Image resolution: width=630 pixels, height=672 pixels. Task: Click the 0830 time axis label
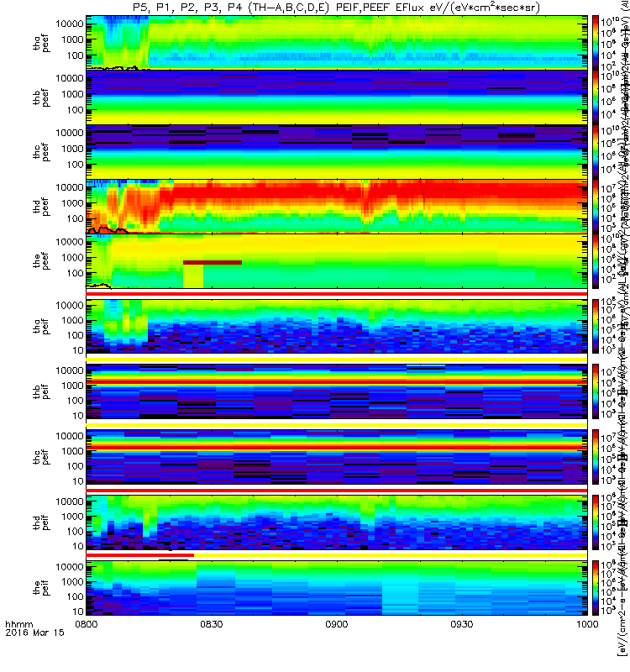point(212,624)
